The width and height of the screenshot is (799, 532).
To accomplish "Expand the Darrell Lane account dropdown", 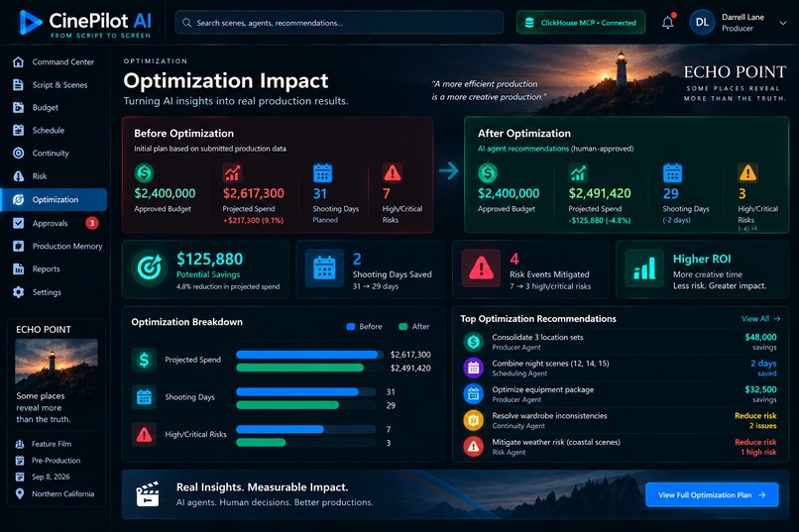I will point(783,23).
